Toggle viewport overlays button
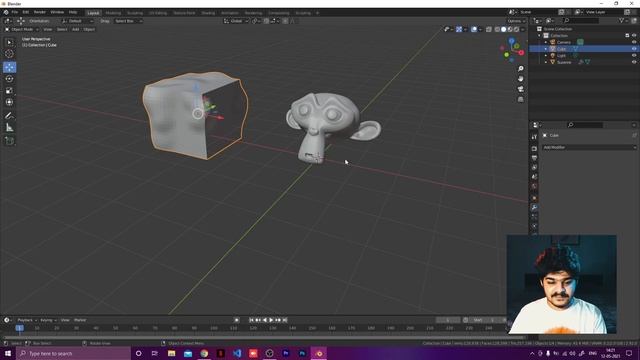The width and height of the screenshot is (640, 360). click(474, 29)
